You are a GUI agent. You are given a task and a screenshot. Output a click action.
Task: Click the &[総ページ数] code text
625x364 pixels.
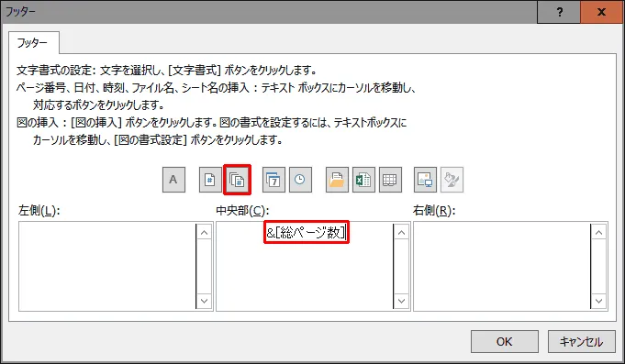(306, 232)
